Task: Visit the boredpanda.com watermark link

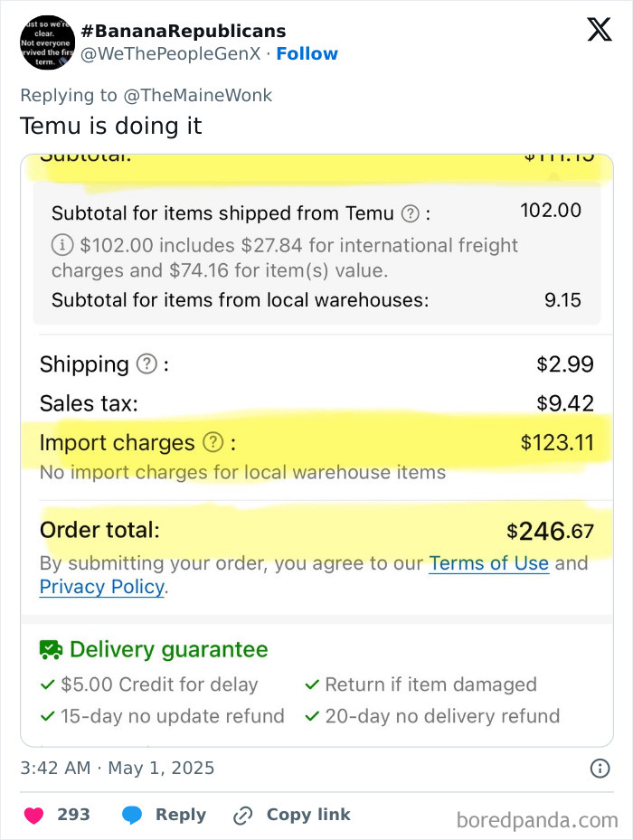Action: (538, 816)
